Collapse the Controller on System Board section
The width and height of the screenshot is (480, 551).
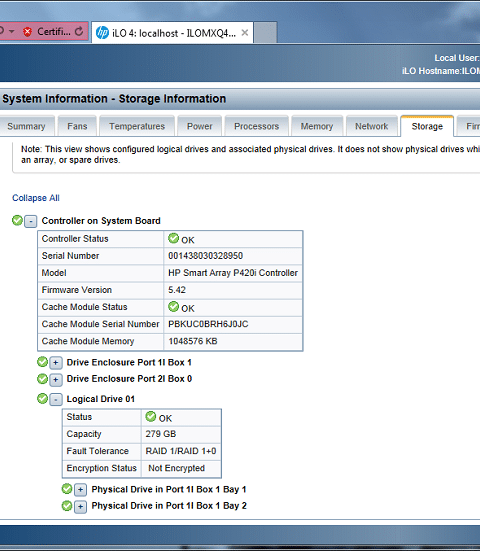click(31, 221)
